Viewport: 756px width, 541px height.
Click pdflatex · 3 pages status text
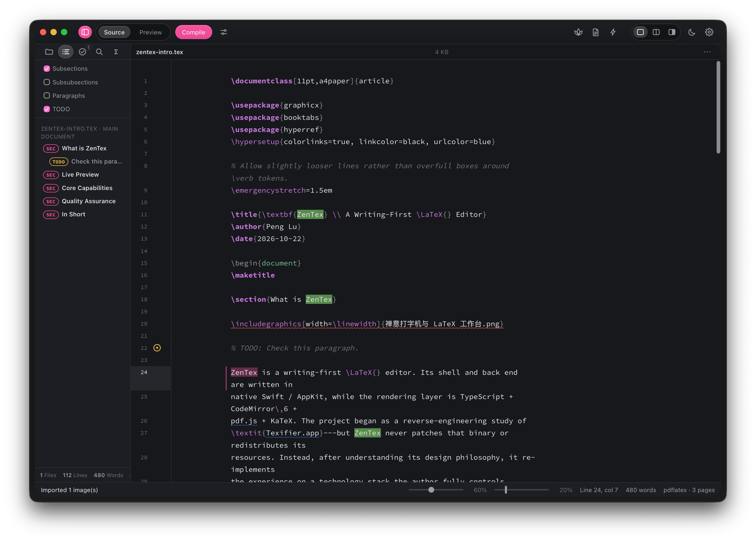[689, 490]
